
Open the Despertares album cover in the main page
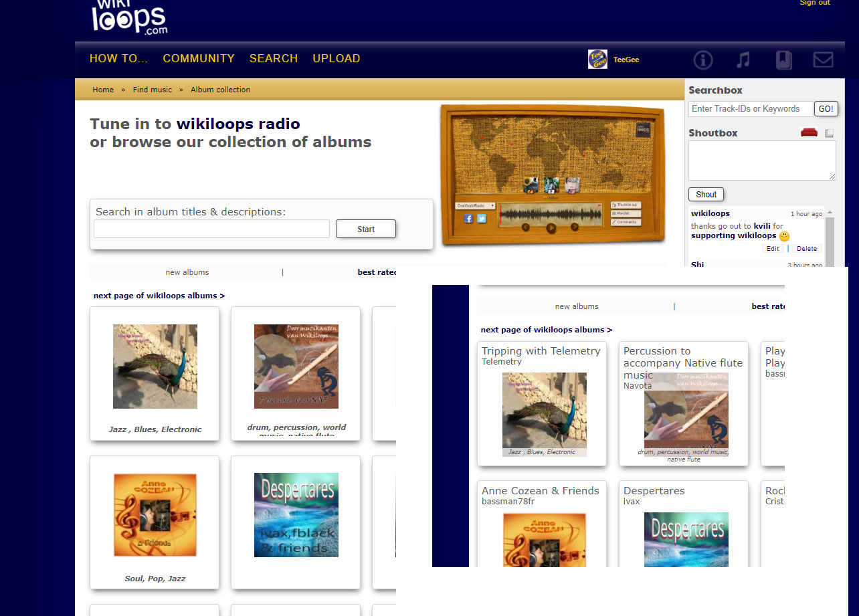point(296,515)
